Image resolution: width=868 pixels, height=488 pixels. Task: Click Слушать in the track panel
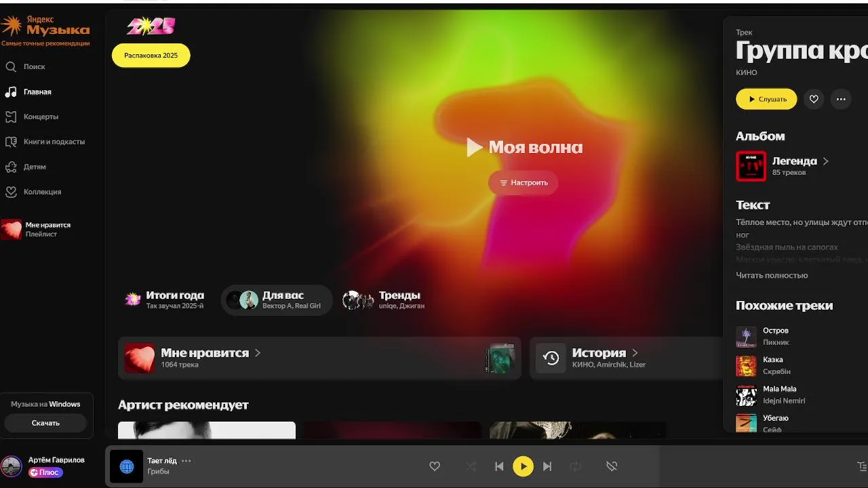click(766, 99)
